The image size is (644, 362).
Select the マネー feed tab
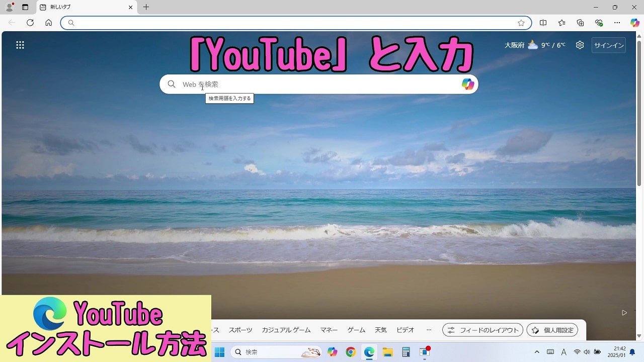(329, 330)
